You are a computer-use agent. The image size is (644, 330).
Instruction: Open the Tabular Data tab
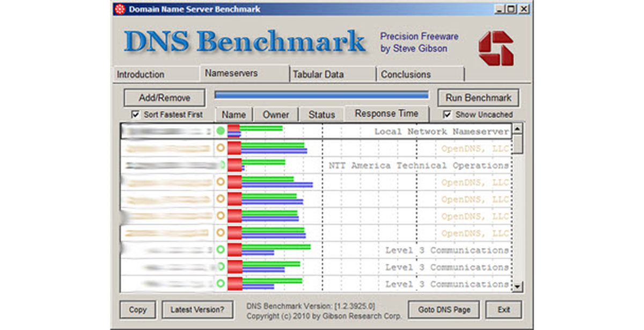click(333, 74)
